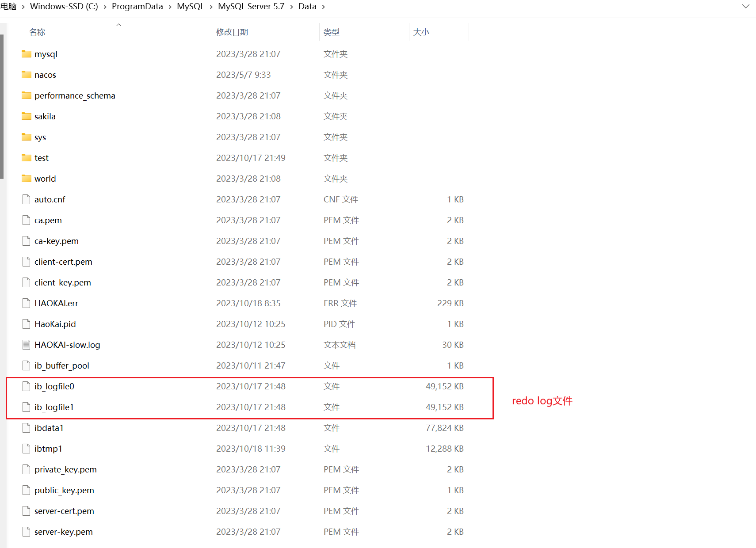This screenshot has height=548, width=756.
Task: Open address bar history dropdown chevron
Action: pos(746,7)
